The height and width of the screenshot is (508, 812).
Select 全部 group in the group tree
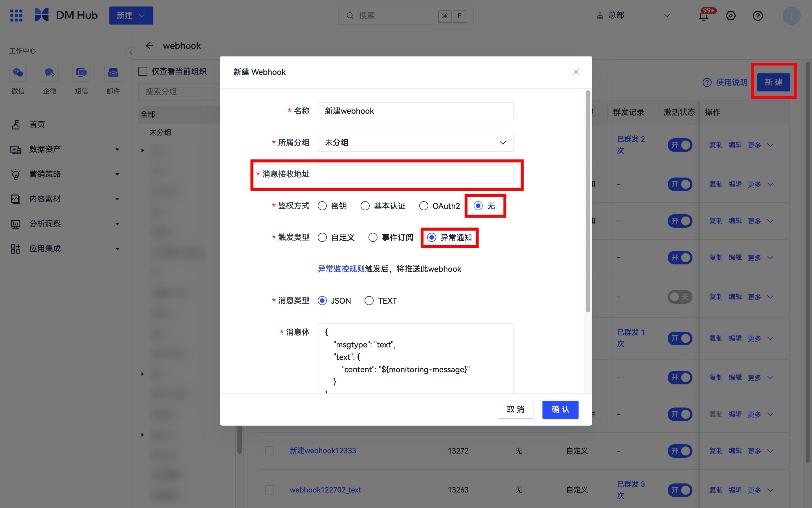pos(179,115)
